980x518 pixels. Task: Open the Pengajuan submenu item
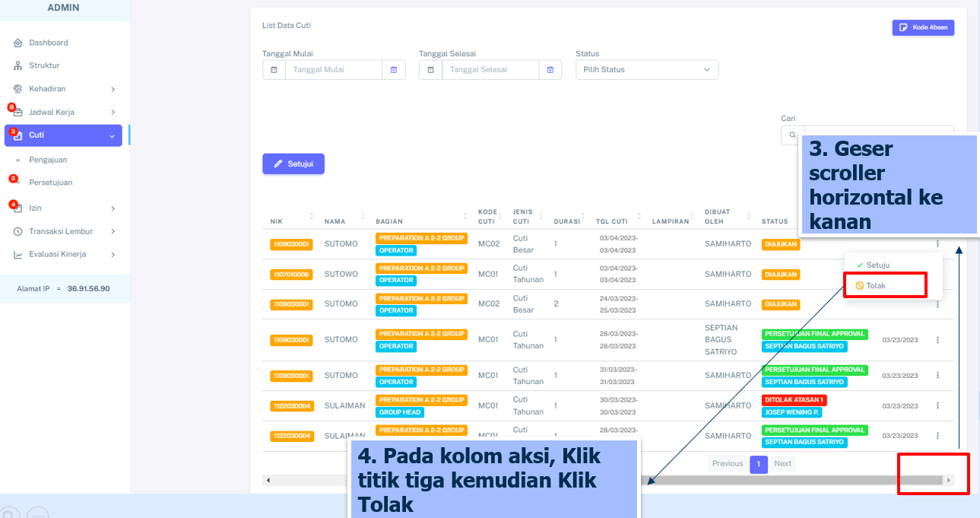pyautogui.click(x=48, y=160)
